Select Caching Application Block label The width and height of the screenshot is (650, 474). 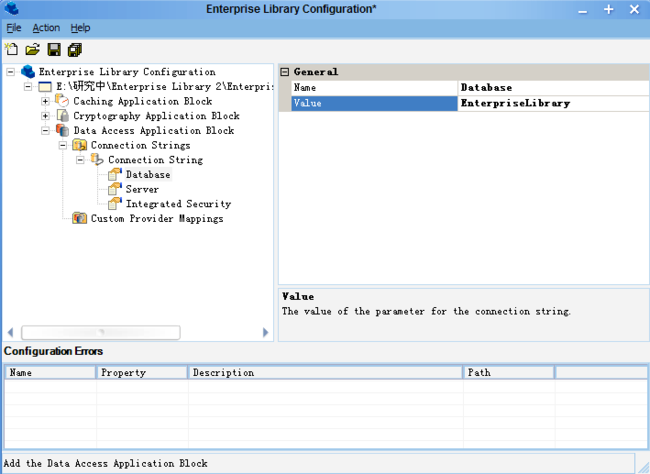(x=143, y=101)
